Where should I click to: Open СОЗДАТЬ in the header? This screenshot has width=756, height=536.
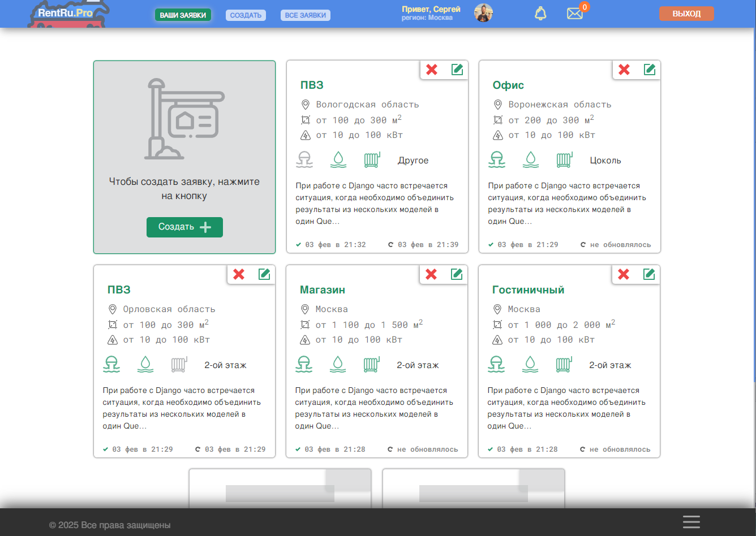(x=246, y=15)
